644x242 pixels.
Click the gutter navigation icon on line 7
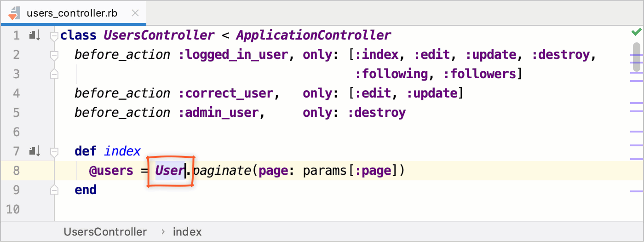(34, 151)
